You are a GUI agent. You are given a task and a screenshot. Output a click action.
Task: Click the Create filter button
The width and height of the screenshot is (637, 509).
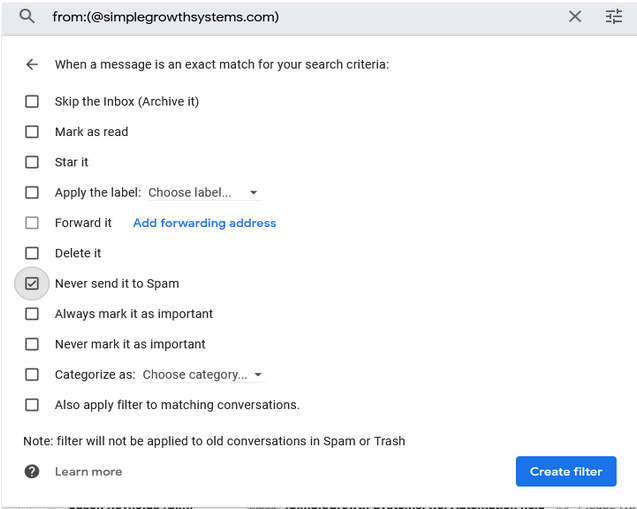pyautogui.click(x=566, y=471)
